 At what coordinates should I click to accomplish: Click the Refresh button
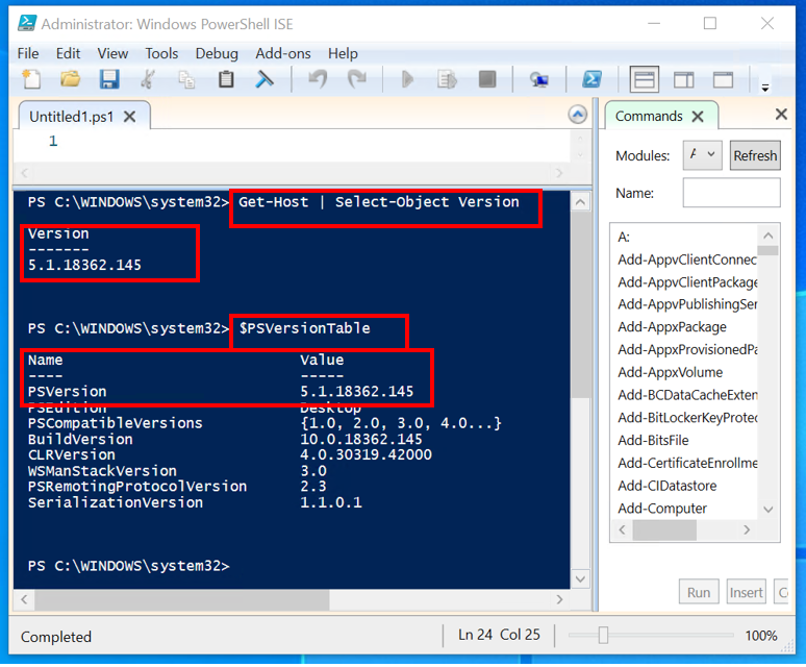(755, 155)
